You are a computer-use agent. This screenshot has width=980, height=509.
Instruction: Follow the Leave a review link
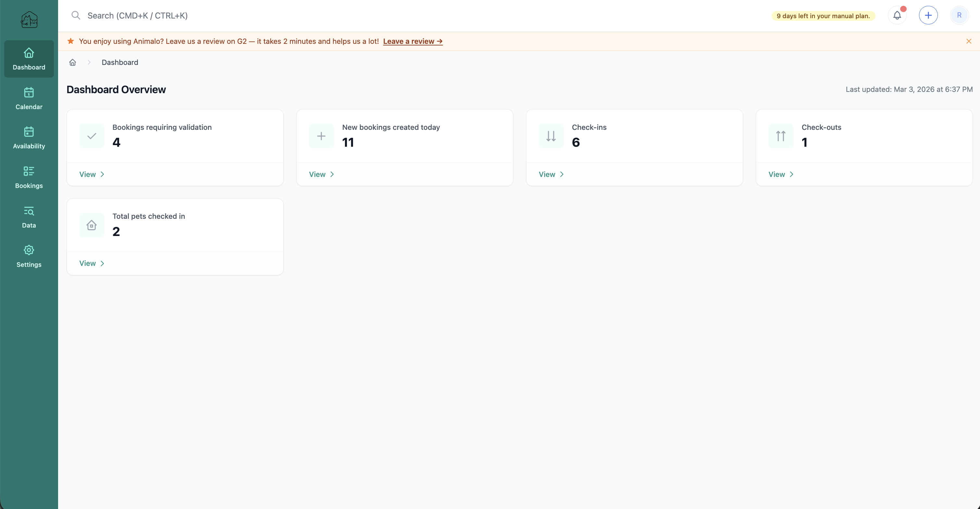(413, 41)
